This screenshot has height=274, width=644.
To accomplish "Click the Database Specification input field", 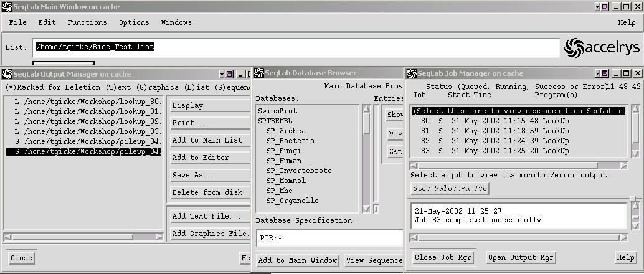I will [x=330, y=239].
